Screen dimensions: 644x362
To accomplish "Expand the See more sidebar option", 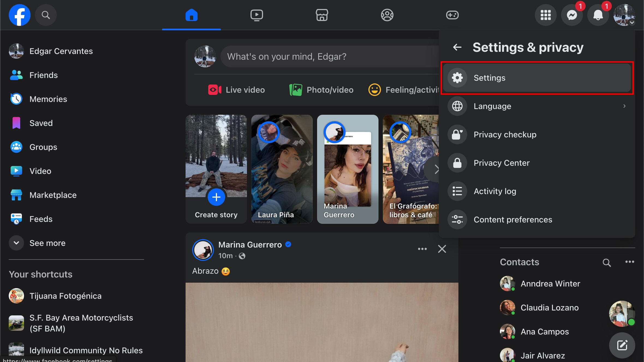I will point(47,243).
